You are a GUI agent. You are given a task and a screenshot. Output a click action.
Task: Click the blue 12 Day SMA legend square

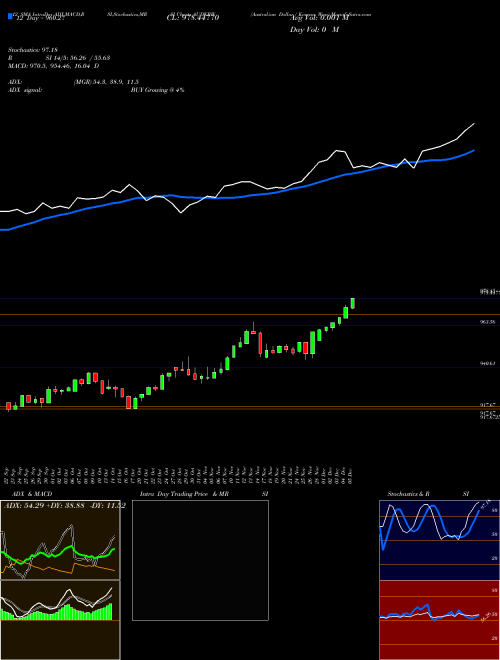[10, 16]
